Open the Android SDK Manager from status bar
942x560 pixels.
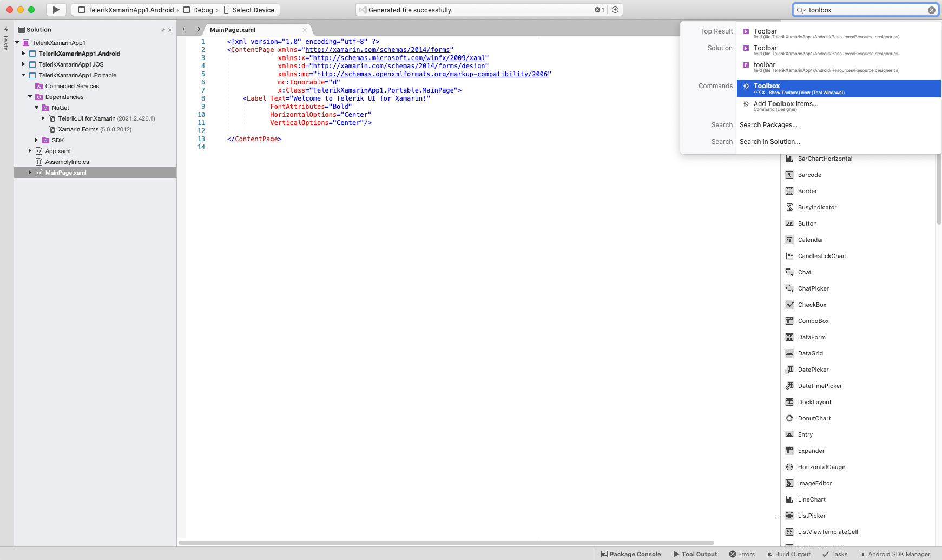[x=895, y=554]
